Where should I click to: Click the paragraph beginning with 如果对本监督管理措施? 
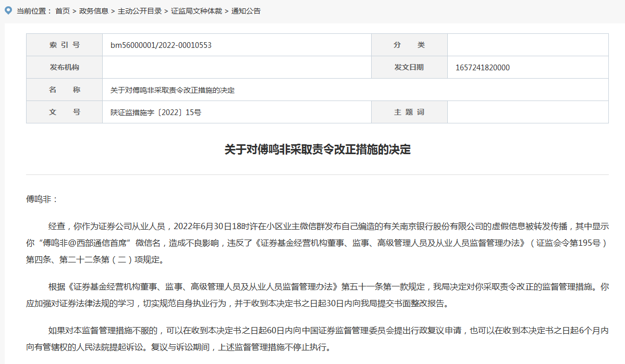317,338
